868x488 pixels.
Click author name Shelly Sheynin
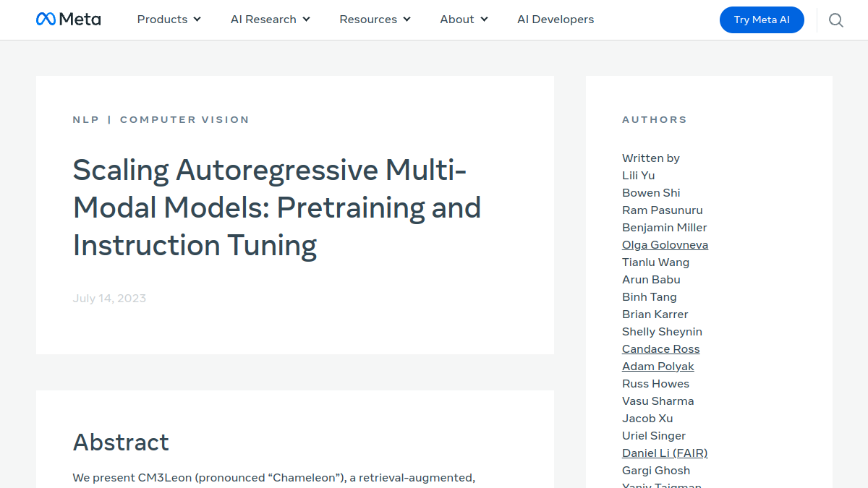click(x=662, y=331)
